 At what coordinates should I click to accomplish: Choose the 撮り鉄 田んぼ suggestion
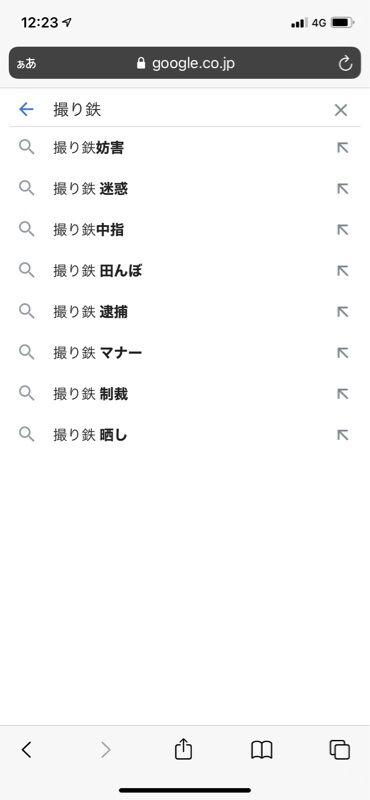coord(185,270)
